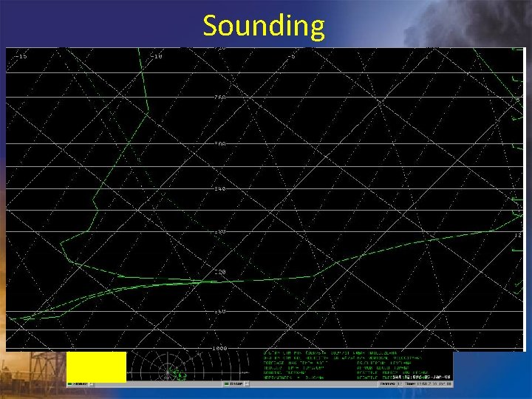Click the green-marked button at the left of the status bar
This screenshot has width=532, height=399.
point(78,383)
